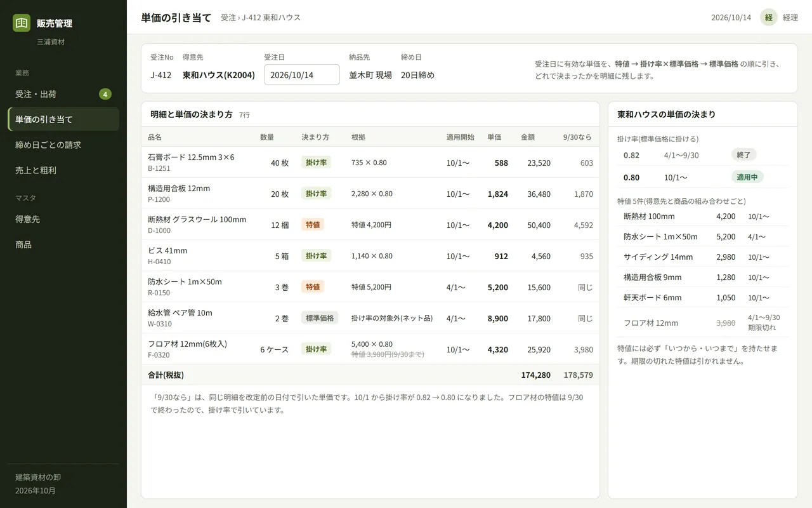This screenshot has width=812, height=508.
Task: Click the 掛け率 tag on the ビス row
Action: (x=316, y=256)
